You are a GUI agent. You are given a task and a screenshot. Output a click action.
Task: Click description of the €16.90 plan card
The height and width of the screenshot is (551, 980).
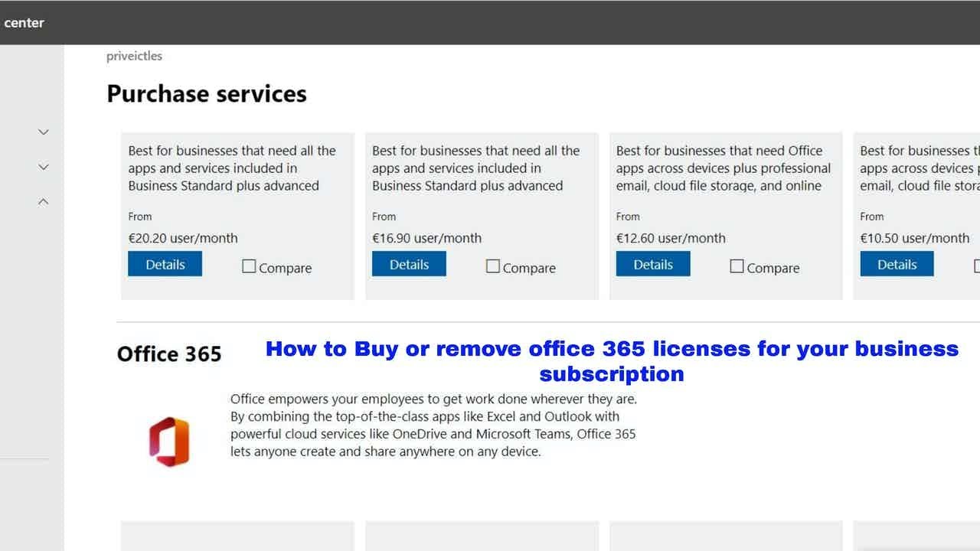(476, 168)
